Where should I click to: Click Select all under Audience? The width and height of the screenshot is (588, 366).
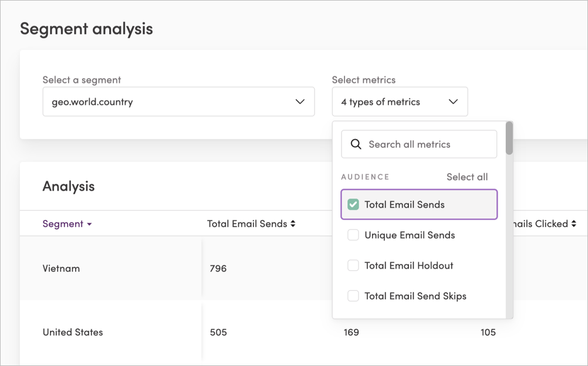(x=467, y=177)
